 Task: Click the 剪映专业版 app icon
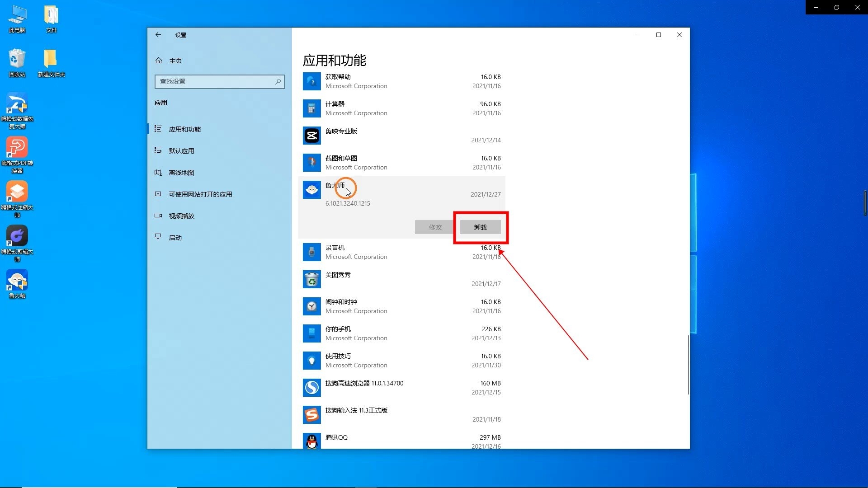311,135
